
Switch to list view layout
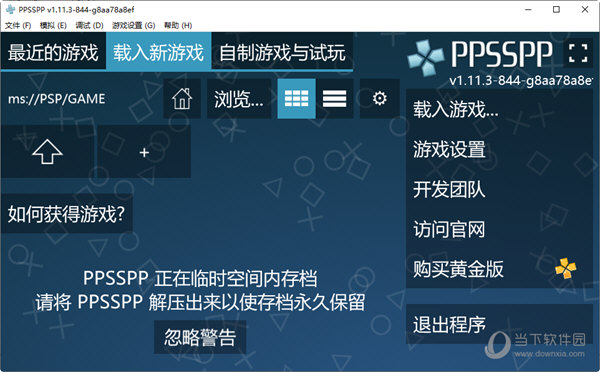pyautogui.click(x=334, y=99)
